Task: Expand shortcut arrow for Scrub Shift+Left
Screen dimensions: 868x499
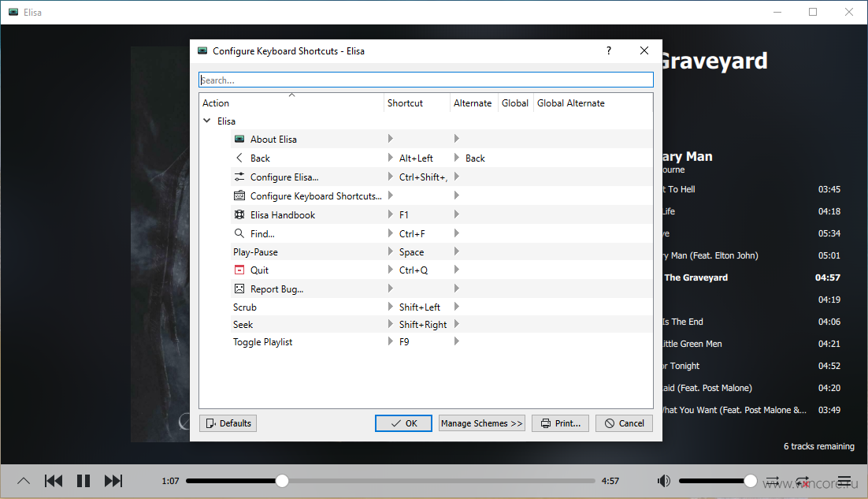Action: pos(390,307)
